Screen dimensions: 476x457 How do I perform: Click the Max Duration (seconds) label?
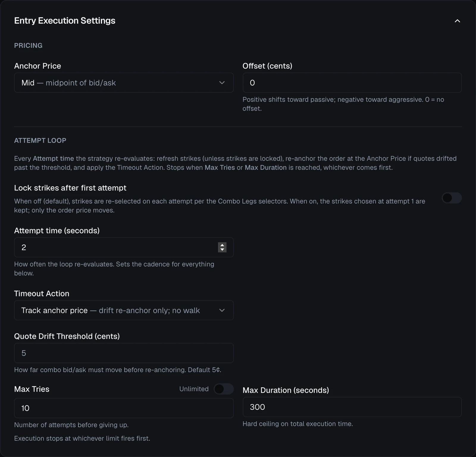286,390
